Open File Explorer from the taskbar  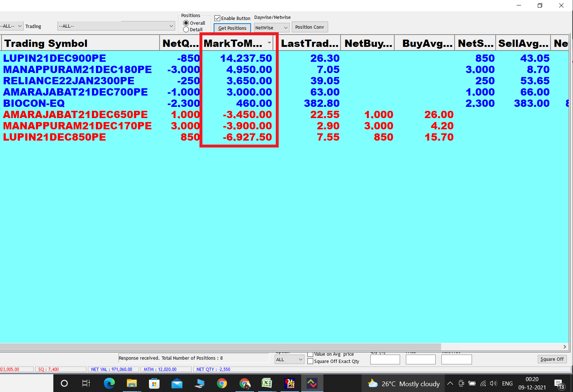[x=132, y=383]
